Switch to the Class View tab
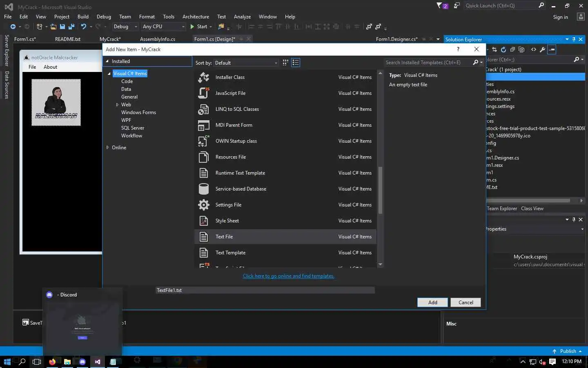588x368 pixels. [532, 209]
